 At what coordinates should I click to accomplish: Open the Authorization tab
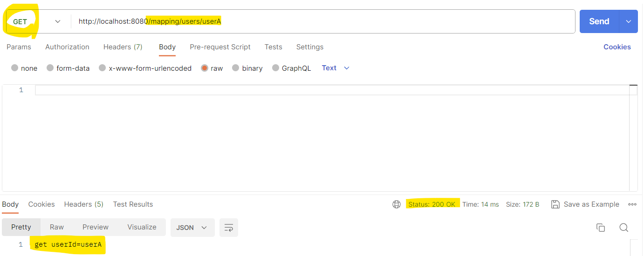(x=67, y=47)
